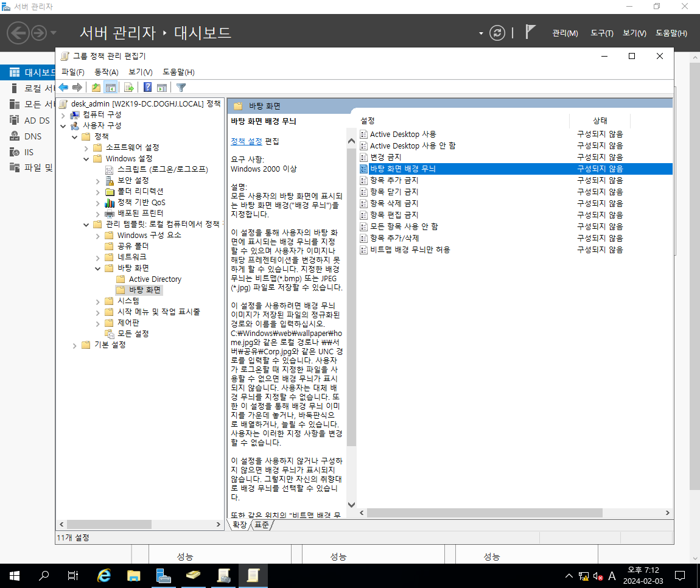Toggle the show/hide console tree toolbar icon

(110, 88)
